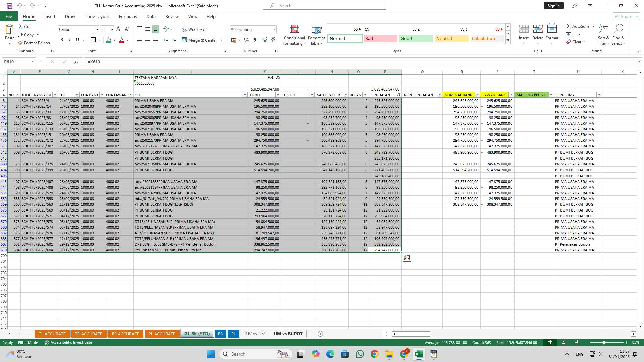The height and width of the screenshot is (362, 644).
Task: Open Sort & Filter options
Action: click(x=603, y=35)
